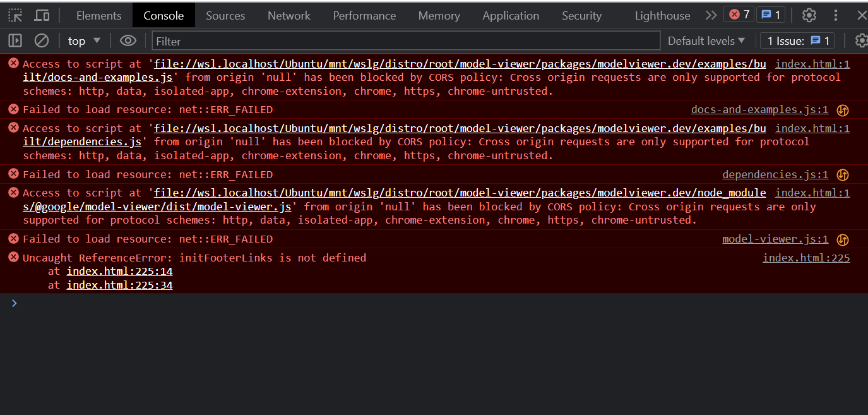Expand the hidden panels double-chevron menu
Screen dimensions: 868x415
coord(711,15)
